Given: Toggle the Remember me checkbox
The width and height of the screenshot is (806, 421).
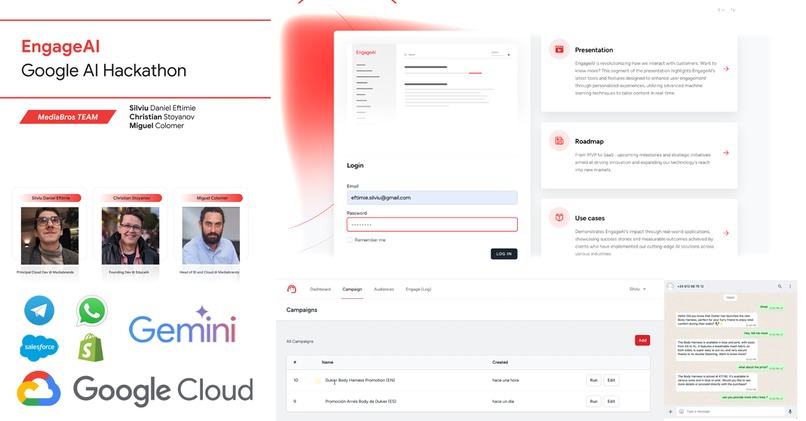Looking at the screenshot, I should click(x=350, y=240).
